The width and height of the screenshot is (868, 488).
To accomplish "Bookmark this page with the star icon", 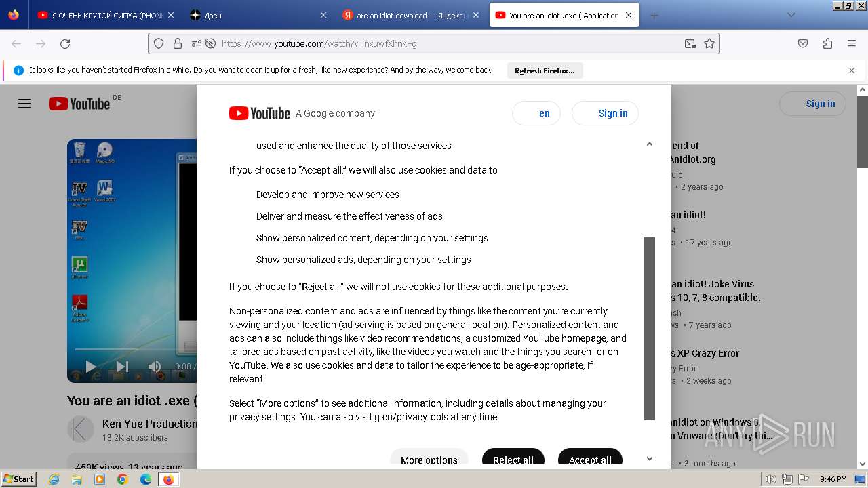I will pos(709,43).
